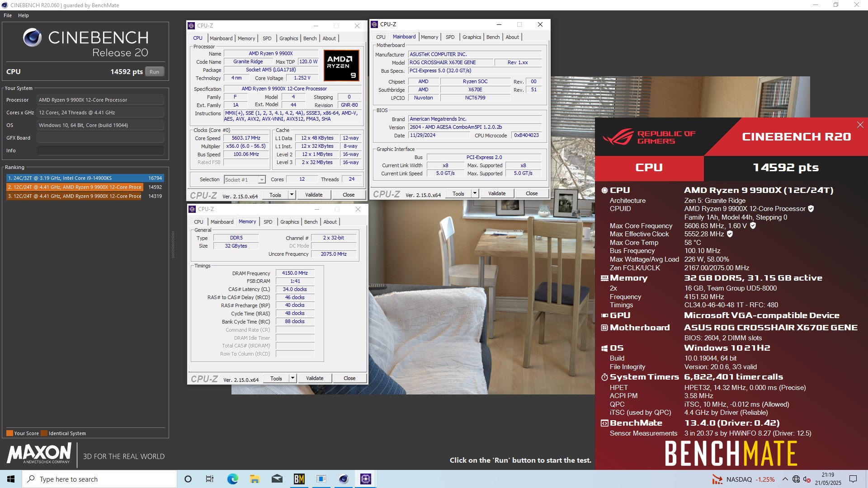Open About tab in the Mainboard CPU-Z window
The width and height of the screenshot is (868, 488).
pyautogui.click(x=512, y=37)
